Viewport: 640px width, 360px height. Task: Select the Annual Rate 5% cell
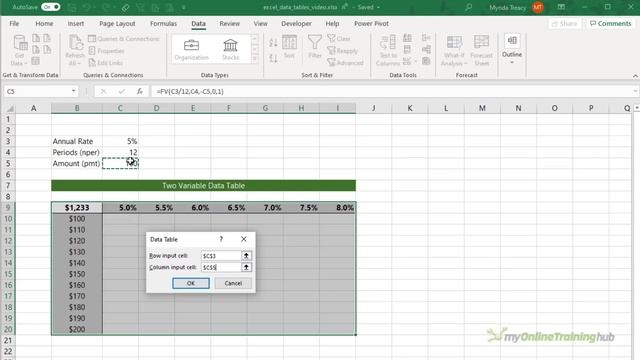120,141
